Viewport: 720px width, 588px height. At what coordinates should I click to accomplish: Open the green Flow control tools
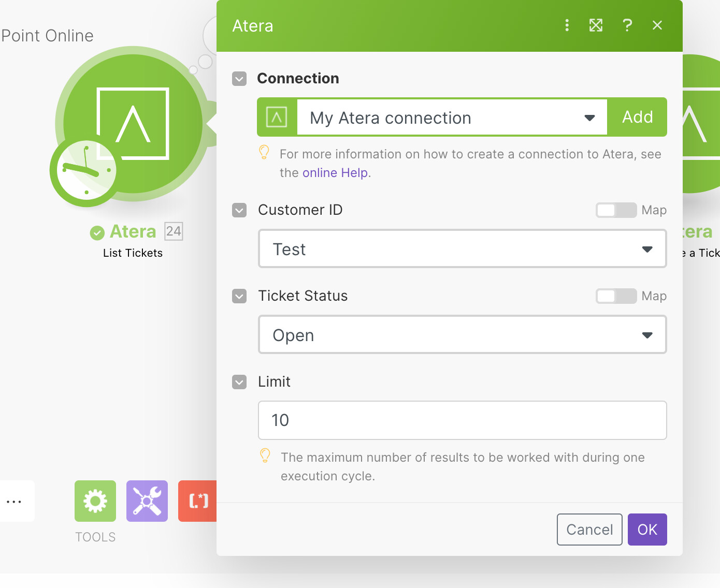[95, 501]
